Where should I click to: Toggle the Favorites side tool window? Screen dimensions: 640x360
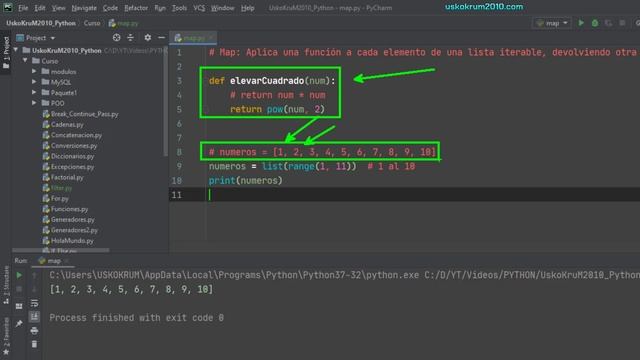tap(6, 336)
